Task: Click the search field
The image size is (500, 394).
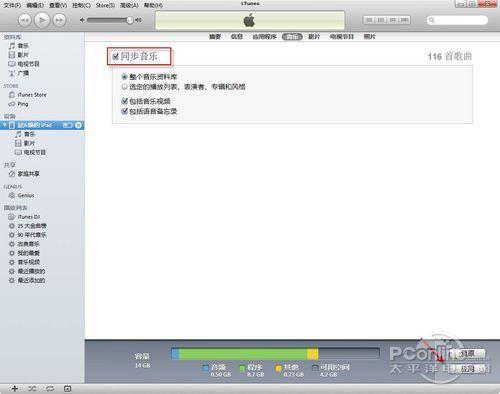Action: 457,20
